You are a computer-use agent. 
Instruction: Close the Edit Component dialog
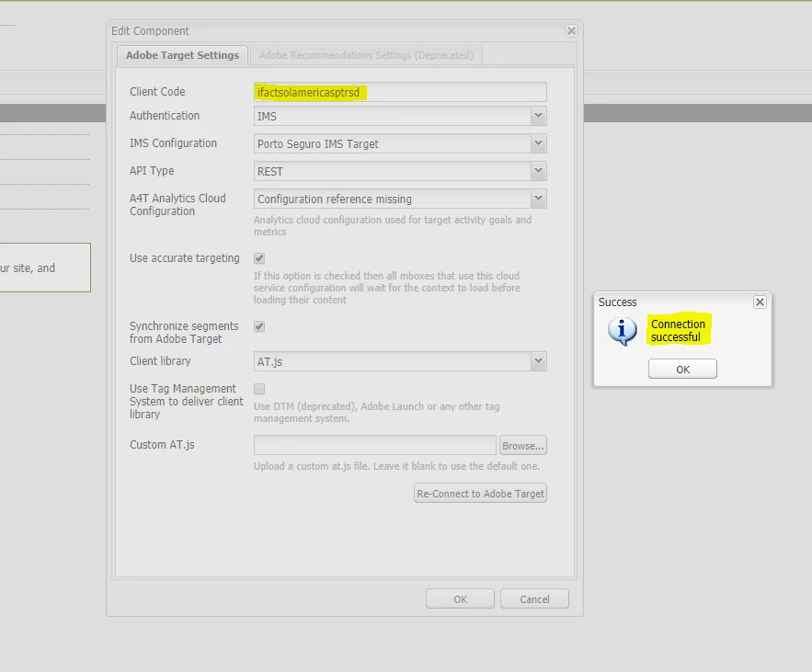pos(571,31)
